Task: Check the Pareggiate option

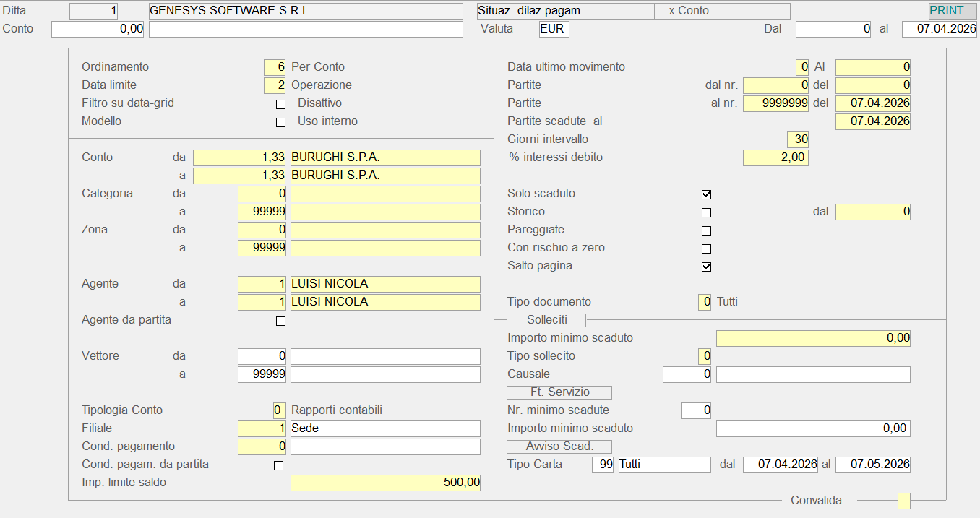Action: pos(706,230)
